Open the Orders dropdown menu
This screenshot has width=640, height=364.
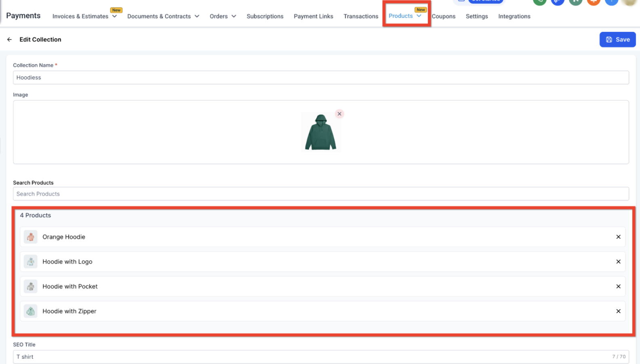[x=234, y=17]
